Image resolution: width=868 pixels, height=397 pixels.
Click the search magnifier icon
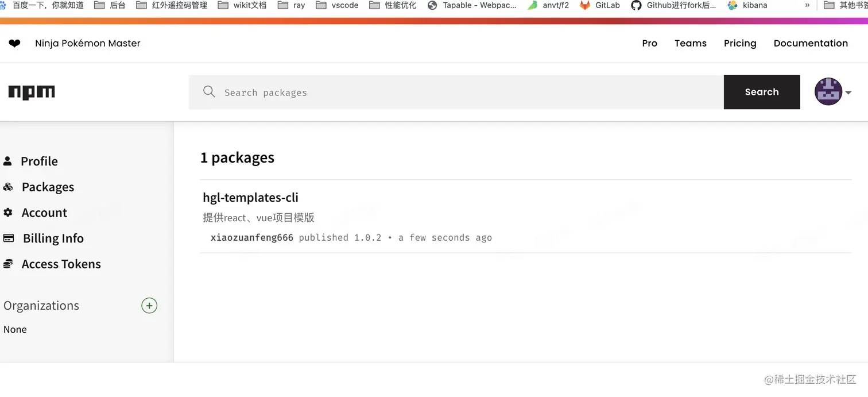pos(209,92)
